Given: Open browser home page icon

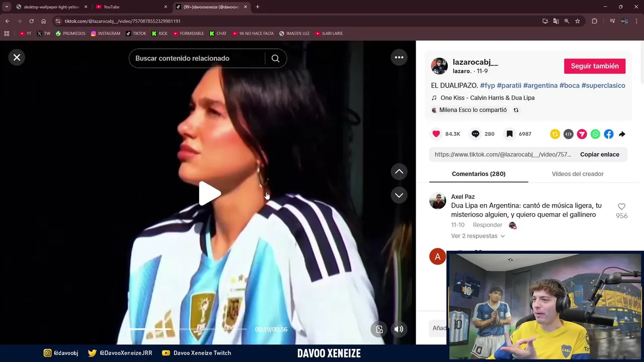Looking at the screenshot, I should [43, 21].
